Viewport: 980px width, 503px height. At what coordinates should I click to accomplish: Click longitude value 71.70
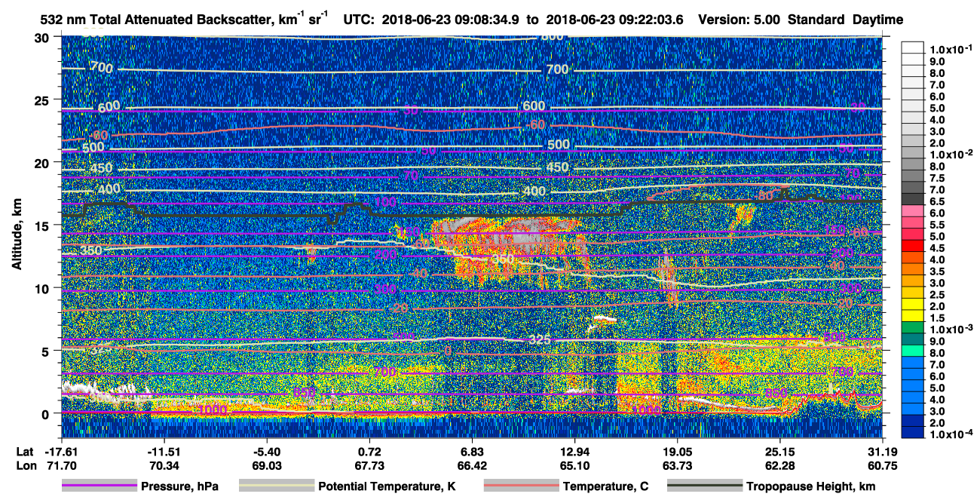(61, 466)
